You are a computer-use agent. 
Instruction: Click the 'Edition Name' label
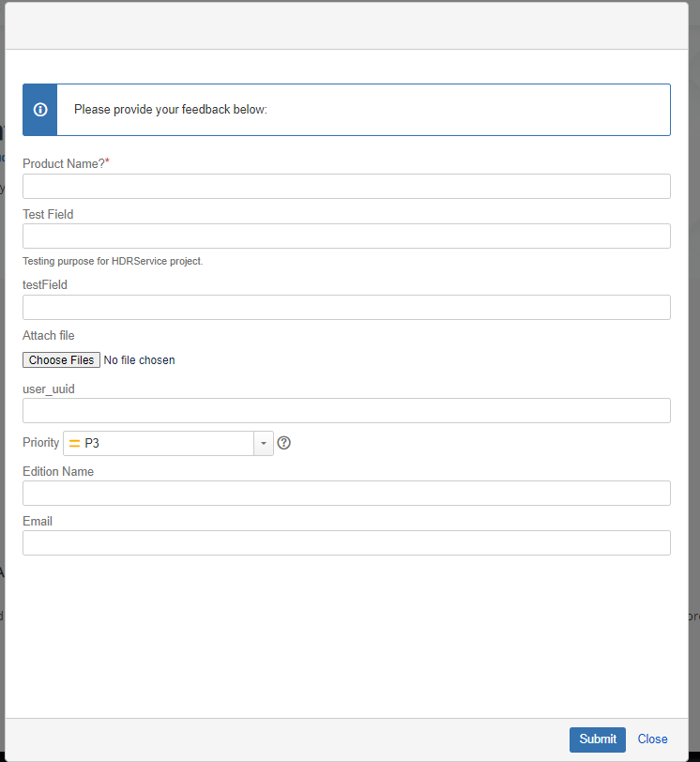click(x=58, y=471)
